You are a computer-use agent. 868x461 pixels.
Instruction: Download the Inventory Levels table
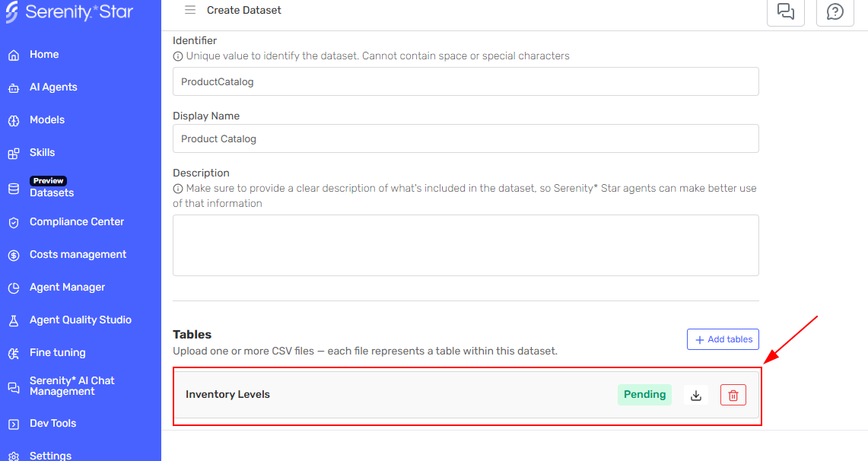click(x=695, y=395)
